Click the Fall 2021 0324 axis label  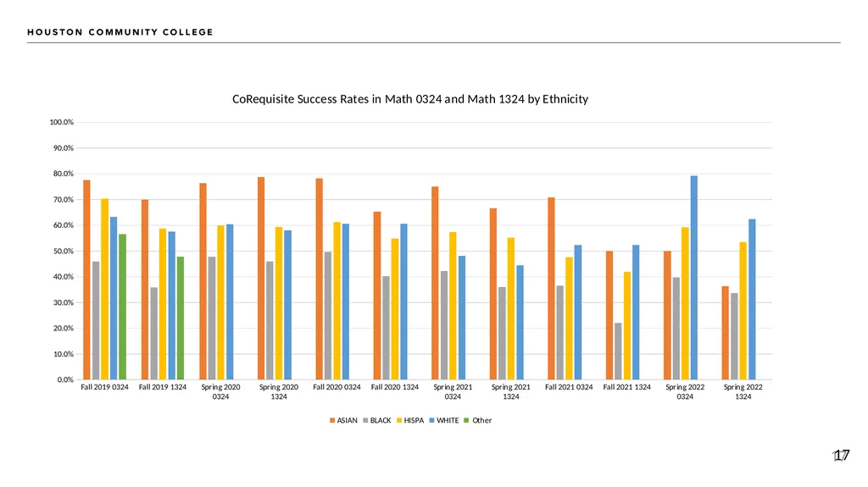click(x=569, y=387)
